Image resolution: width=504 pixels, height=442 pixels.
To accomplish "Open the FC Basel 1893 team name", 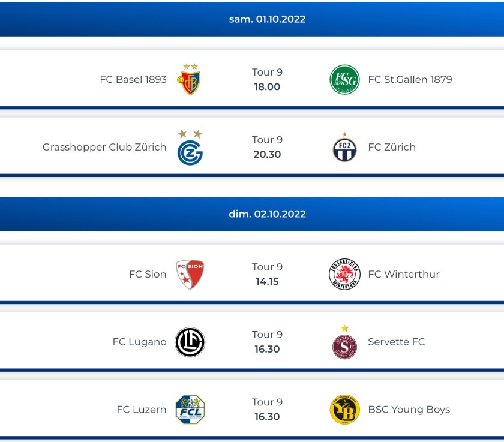I will [133, 79].
